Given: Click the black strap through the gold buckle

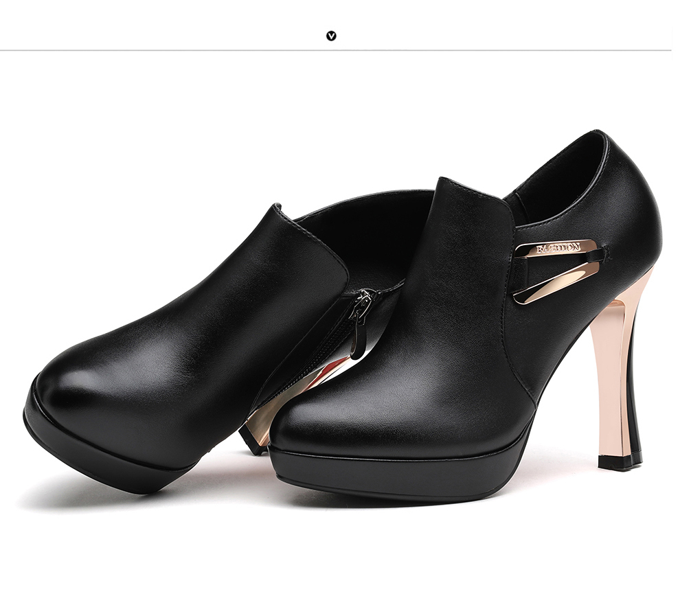Looking at the screenshot, I should click(591, 256).
